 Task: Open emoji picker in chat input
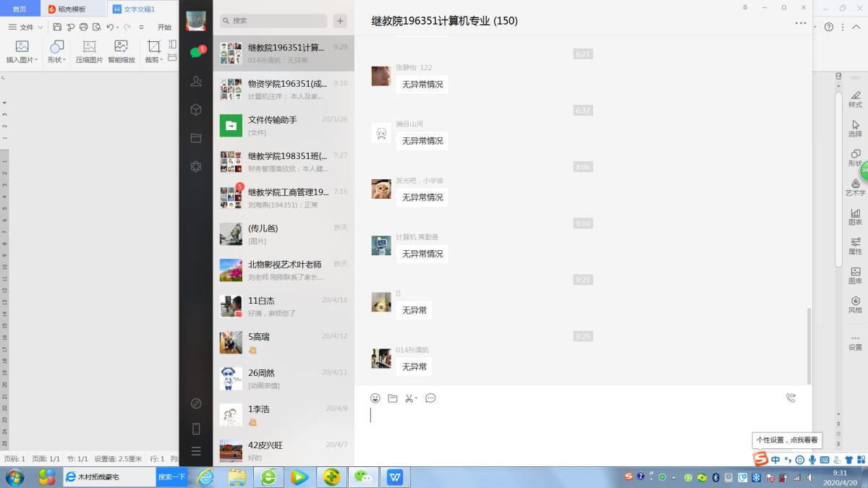[375, 398]
